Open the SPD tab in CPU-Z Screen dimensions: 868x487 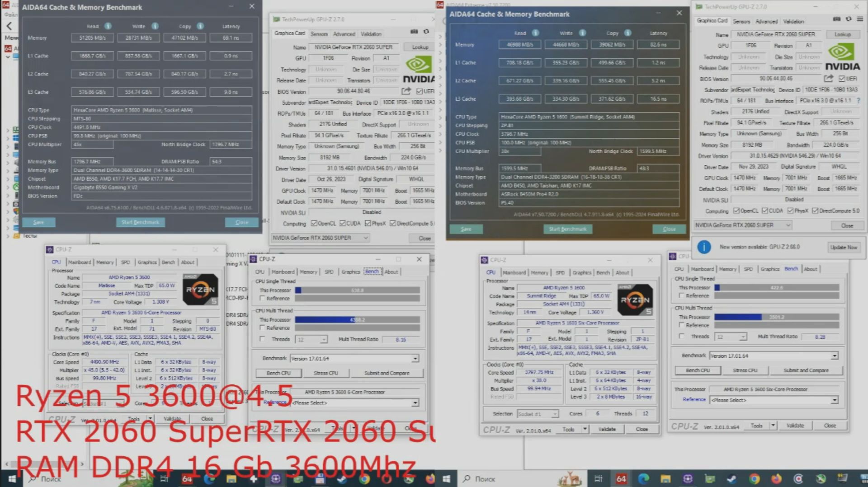coord(126,262)
